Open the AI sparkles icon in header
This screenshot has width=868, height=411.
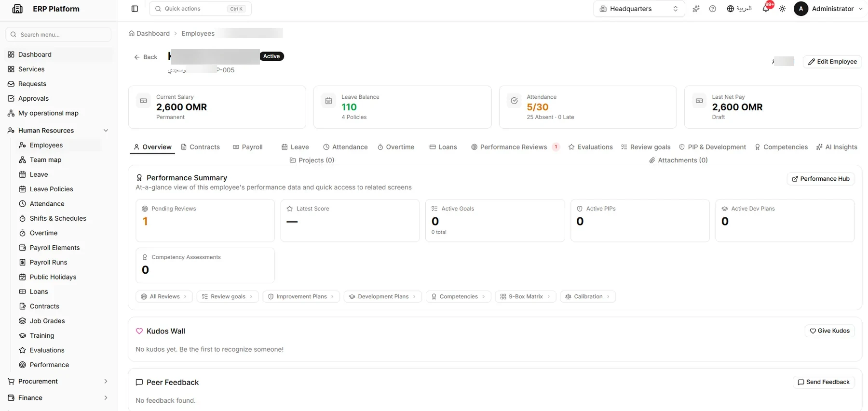(696, 9)
